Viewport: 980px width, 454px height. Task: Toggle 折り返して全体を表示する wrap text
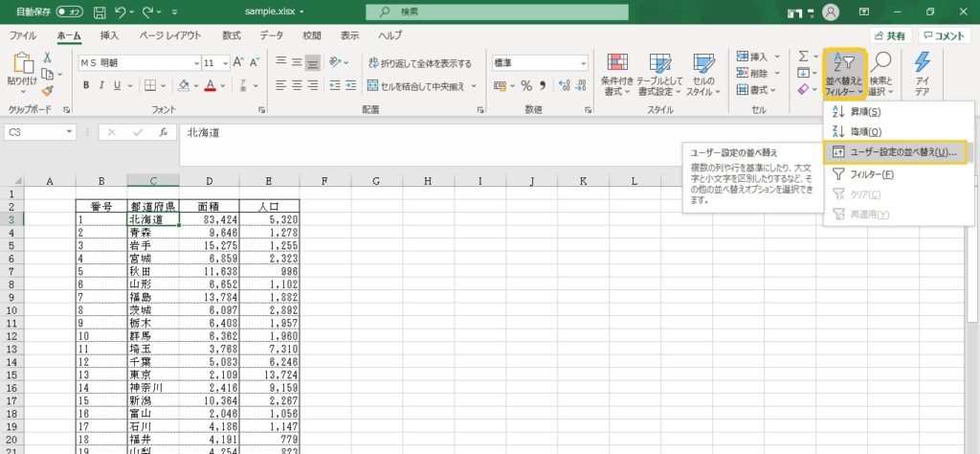click(x=419, y=63)
